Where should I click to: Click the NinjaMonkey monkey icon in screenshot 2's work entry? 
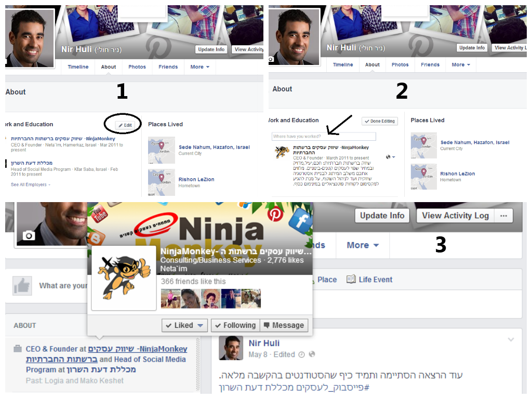coord(282,152)
